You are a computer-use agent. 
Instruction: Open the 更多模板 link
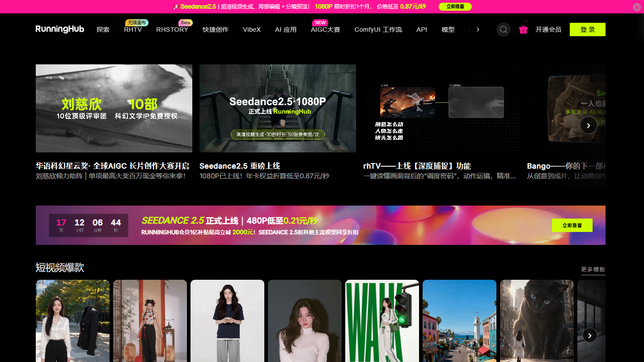593,269
